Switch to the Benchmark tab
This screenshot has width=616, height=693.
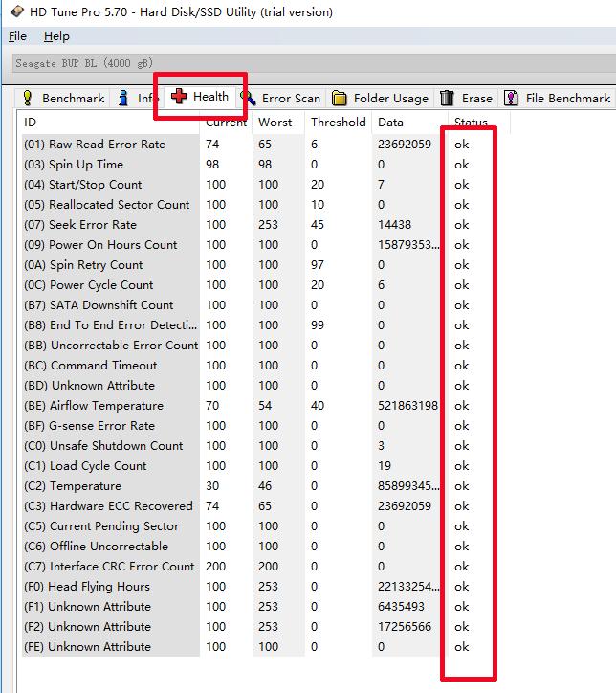coord(62,98)
